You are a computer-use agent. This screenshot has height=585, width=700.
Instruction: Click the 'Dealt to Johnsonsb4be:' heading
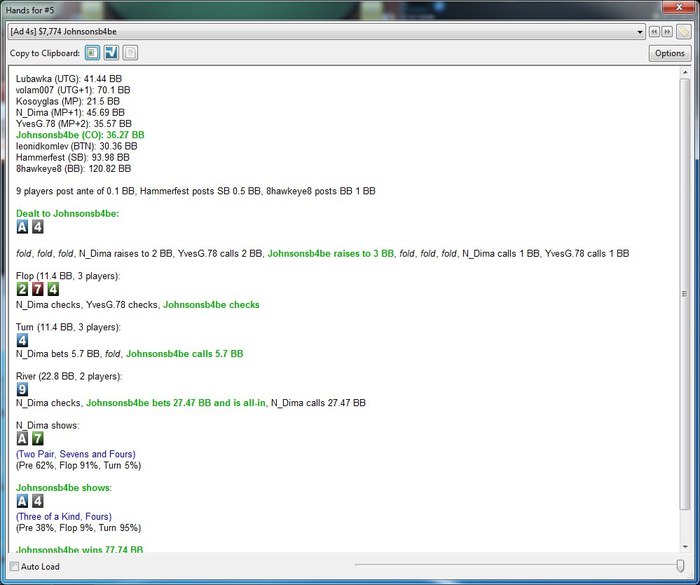pos(67,213)
